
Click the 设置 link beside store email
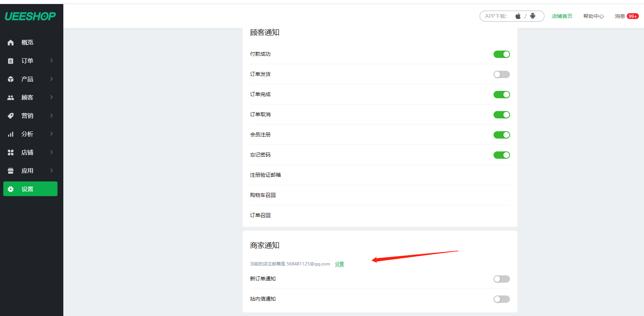[339, 264]
